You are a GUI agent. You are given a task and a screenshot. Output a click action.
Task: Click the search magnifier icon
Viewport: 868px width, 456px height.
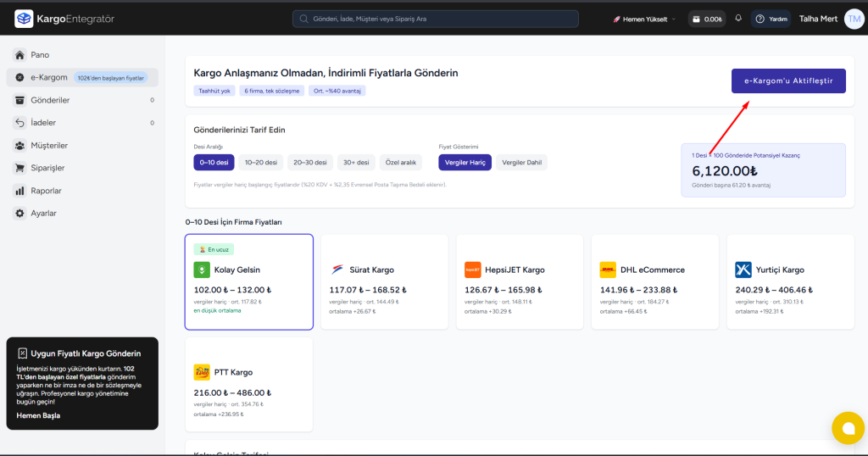[x=303, y=19]
